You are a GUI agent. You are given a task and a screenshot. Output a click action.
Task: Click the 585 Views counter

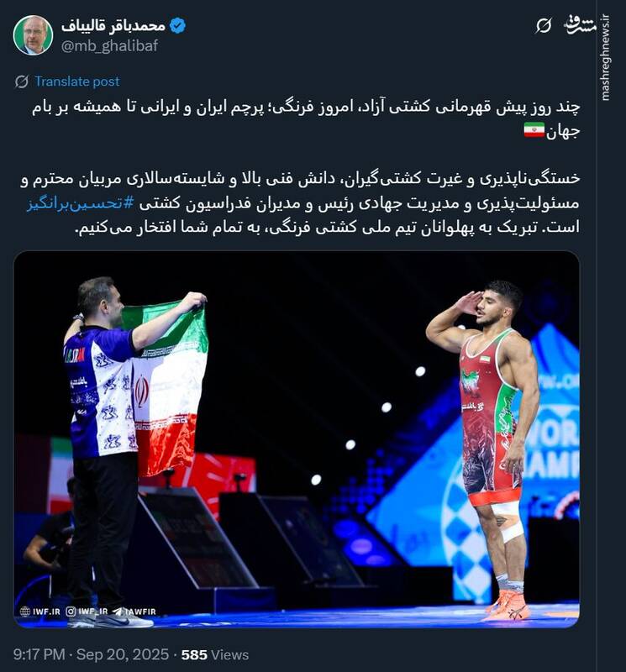[x=215, y=654]
